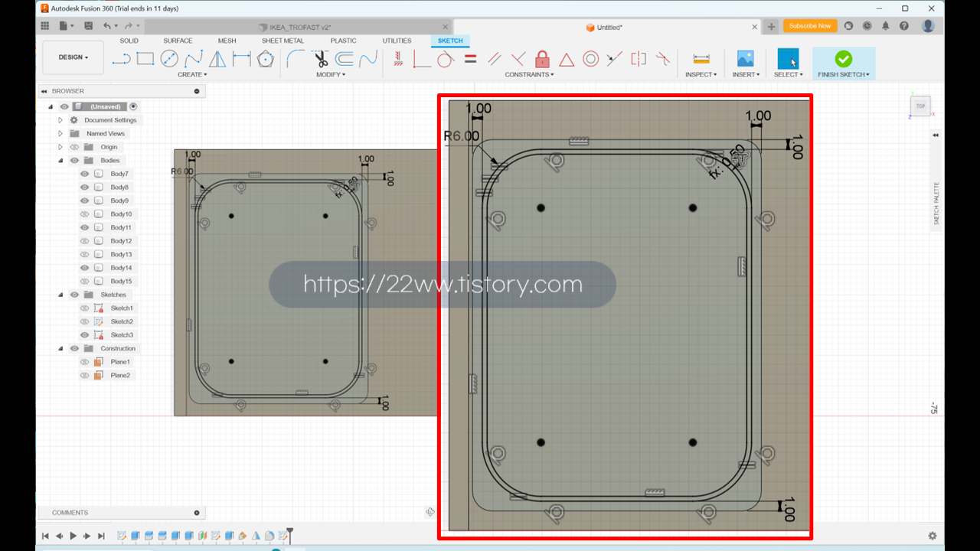The width and height of the screenshot is (980, 551).
Task: Open the MODIFY dropdown menu
Action: coord(331,74)
